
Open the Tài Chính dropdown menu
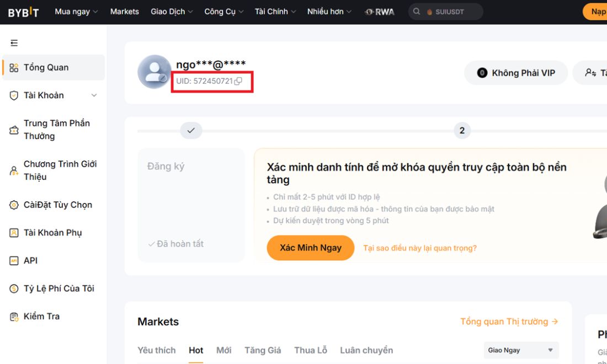275,12
